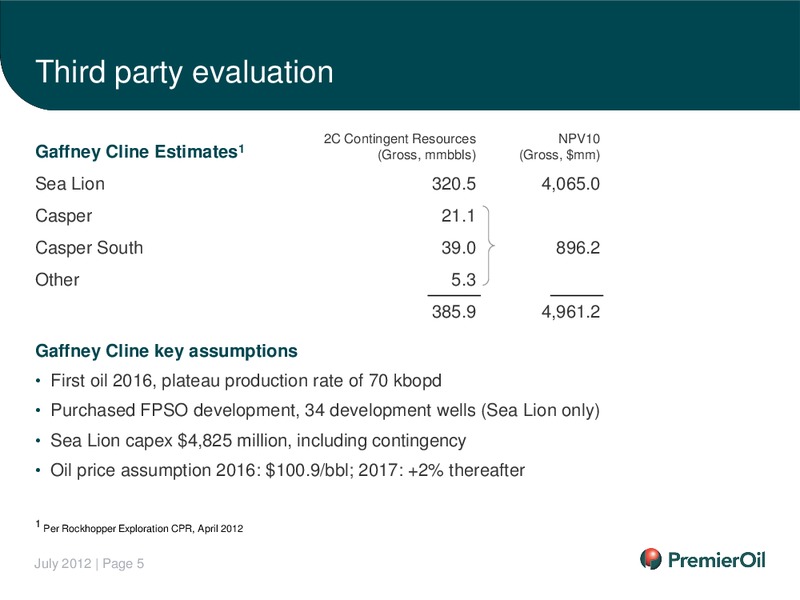This screenshot has height=600, width=800.
Task: Click the total NPV 4,961.2
Action: click(x=570, y=311)
